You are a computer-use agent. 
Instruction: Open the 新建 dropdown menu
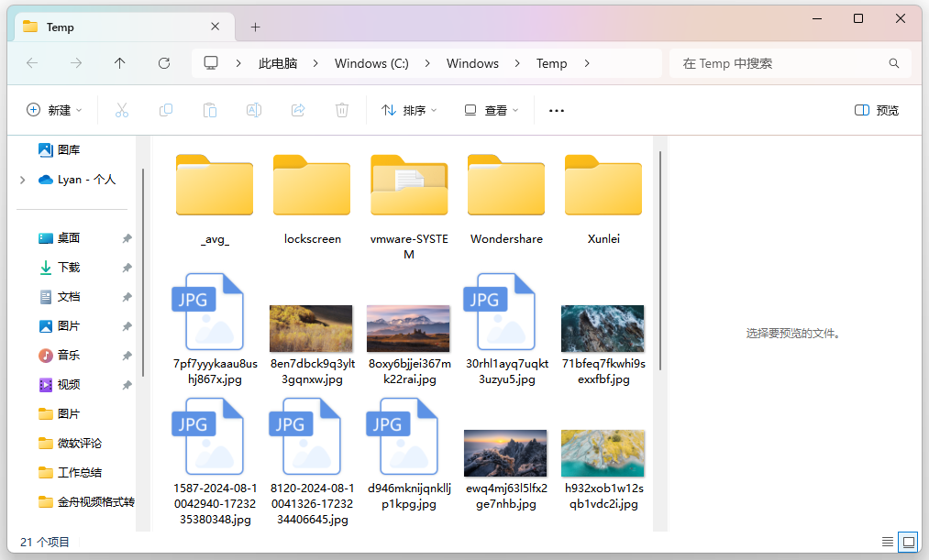(54, 110)
